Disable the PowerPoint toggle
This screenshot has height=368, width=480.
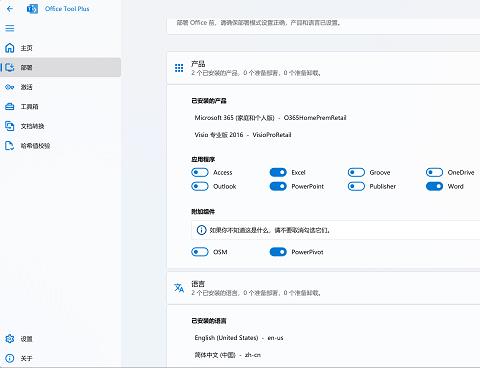[278, 186]
